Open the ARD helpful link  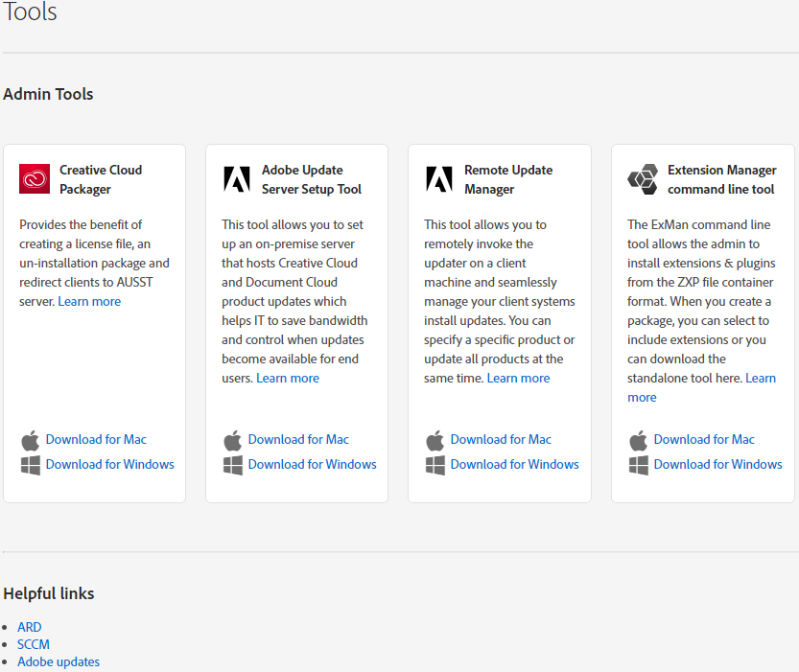(x=30, y=628)
